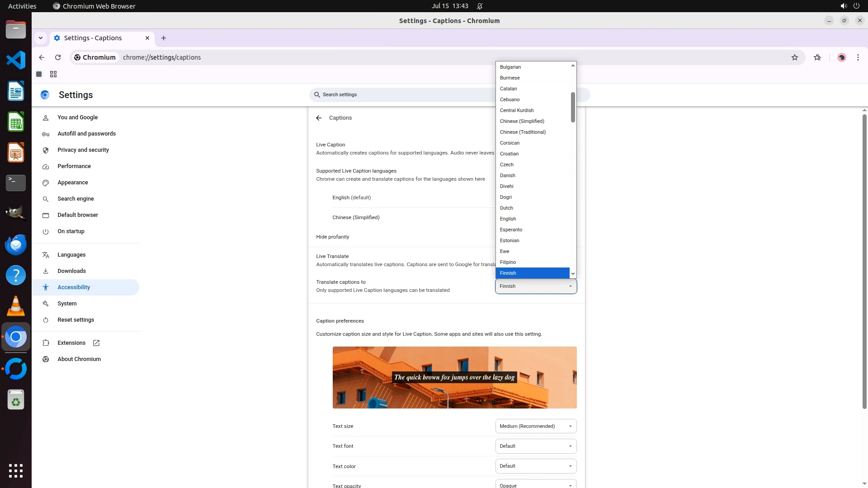Open the tab search chevron in the tab strip

coord(41,38)
